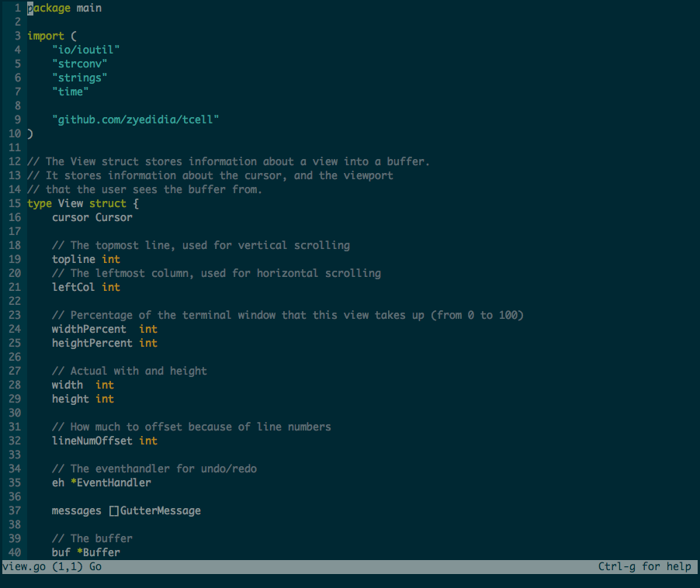Click the "messages []GutterMessage" field

click(x=126, y=510)
